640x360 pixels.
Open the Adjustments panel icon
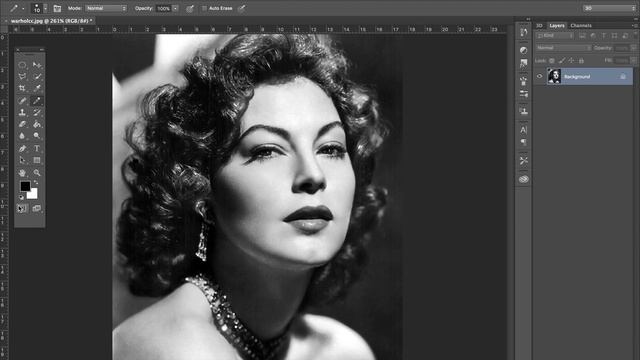point(524,50)
